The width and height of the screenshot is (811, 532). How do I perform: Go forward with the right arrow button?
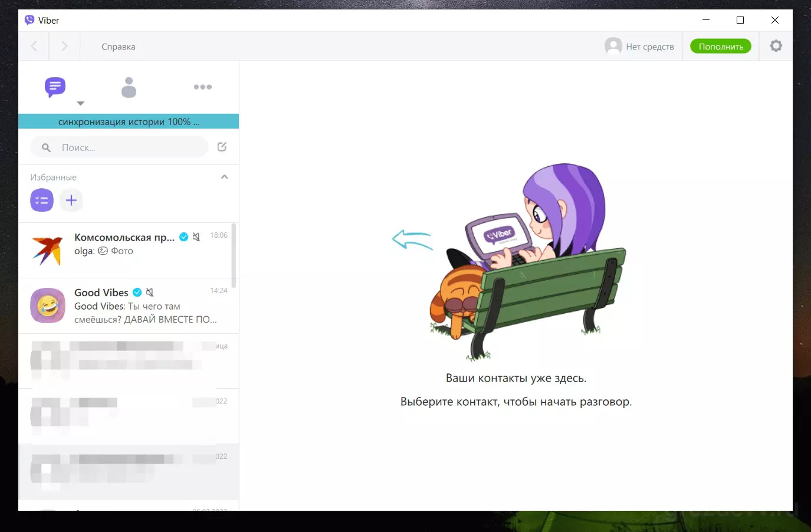(65, 46)
